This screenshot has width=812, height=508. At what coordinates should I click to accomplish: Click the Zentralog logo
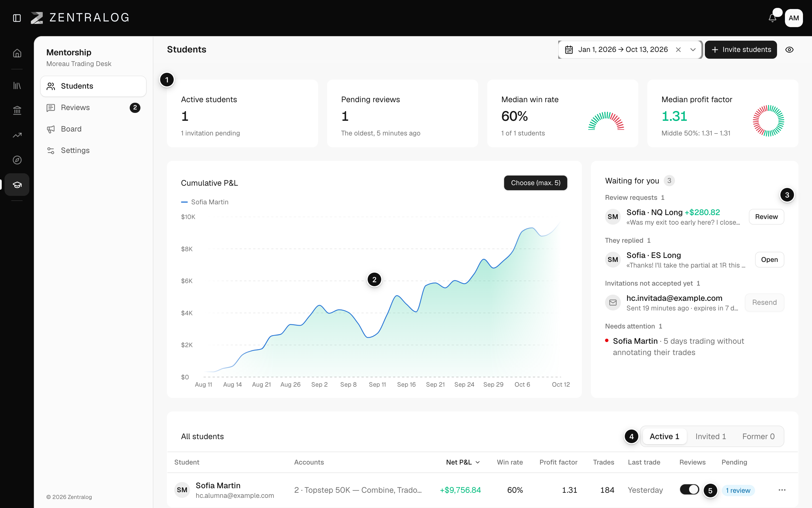pos(80,18)
